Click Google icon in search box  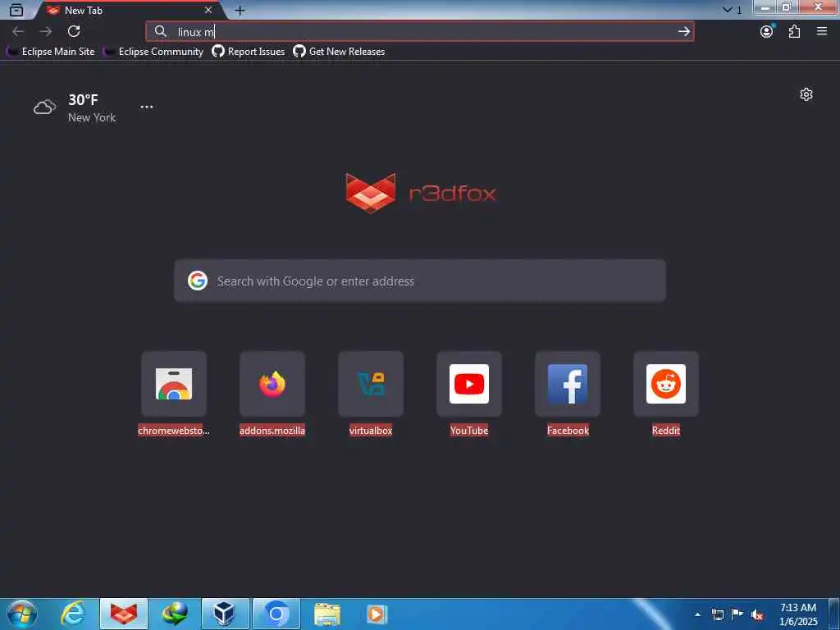pos(198,281)
